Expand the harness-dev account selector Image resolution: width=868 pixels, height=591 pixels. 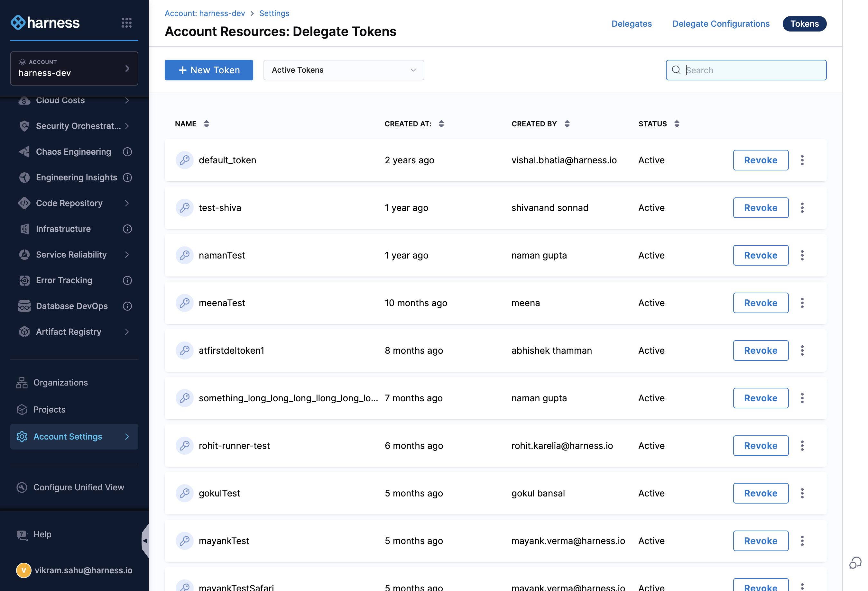pyautogui.click(x=74, y=68)
